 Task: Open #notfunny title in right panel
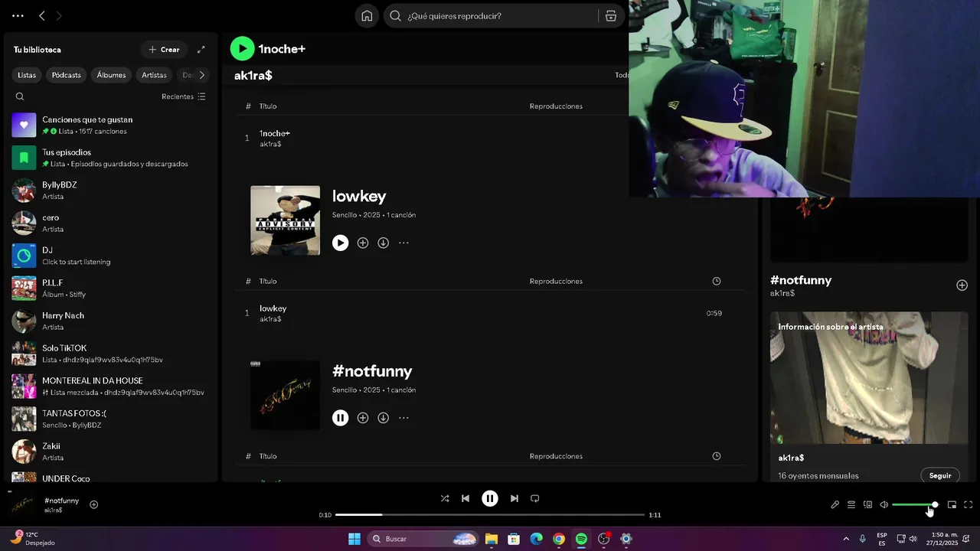[801, 280]
